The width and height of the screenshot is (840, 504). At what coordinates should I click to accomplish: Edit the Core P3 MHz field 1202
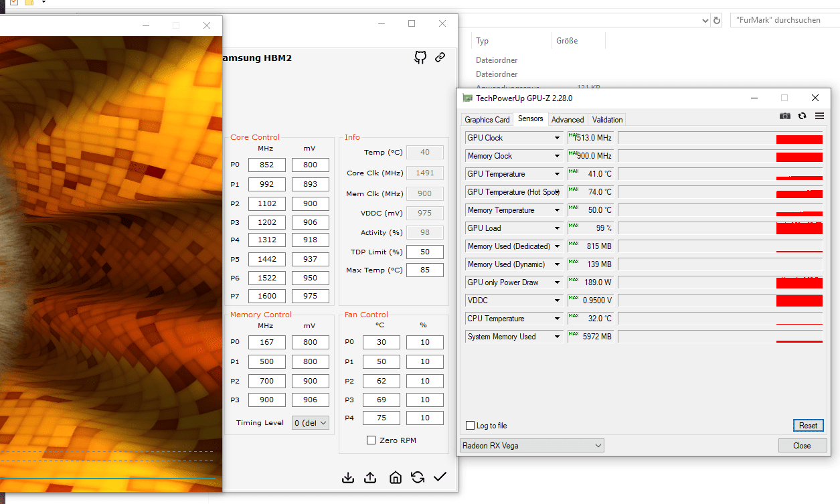pyautogui.click(x=266, y=222)
